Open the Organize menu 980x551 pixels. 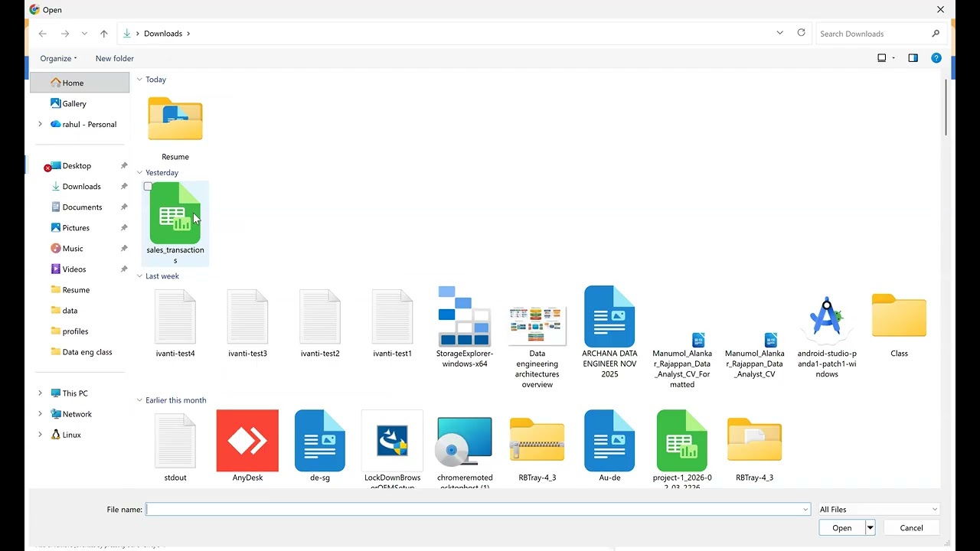(x=58, y=58)
